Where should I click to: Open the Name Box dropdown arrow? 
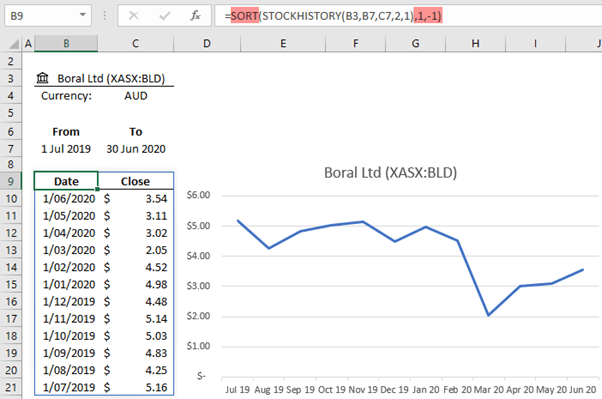[83, 15]
